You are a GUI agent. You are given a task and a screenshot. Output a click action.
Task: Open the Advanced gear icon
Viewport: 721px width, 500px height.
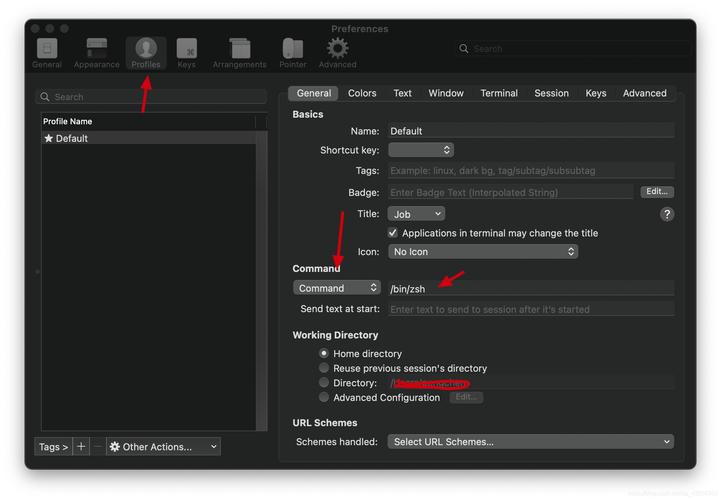tap(338, 52)
